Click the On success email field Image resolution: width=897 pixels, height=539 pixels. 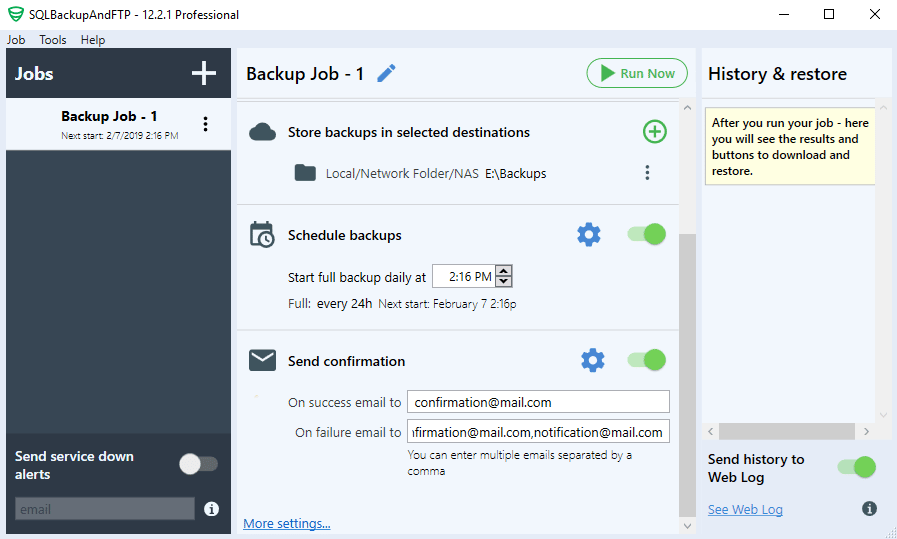538,402
